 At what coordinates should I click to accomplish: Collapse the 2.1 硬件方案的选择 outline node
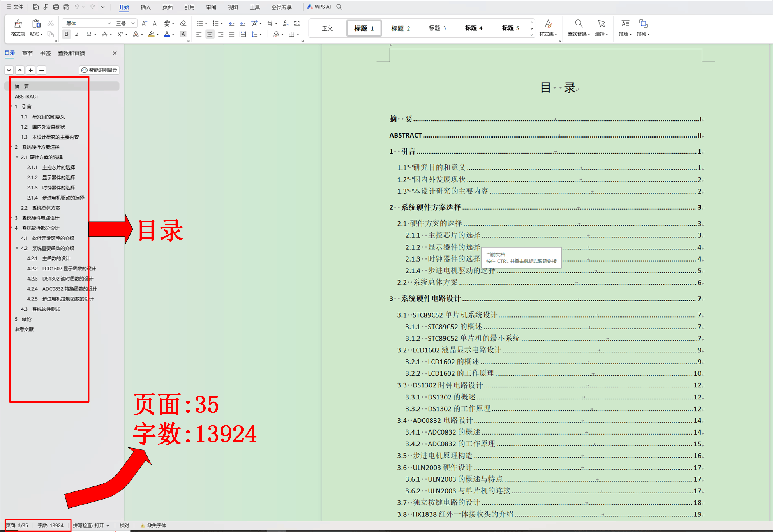pyautogui.click(x=17, y=157)
